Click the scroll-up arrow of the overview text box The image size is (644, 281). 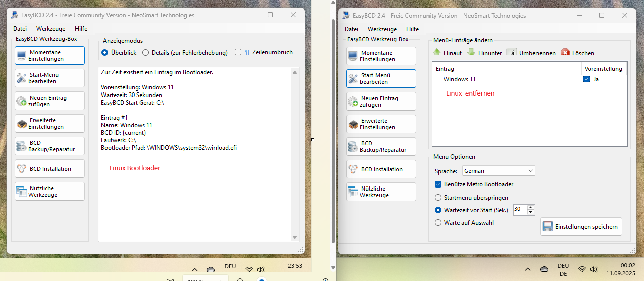(x=295, y=73)
